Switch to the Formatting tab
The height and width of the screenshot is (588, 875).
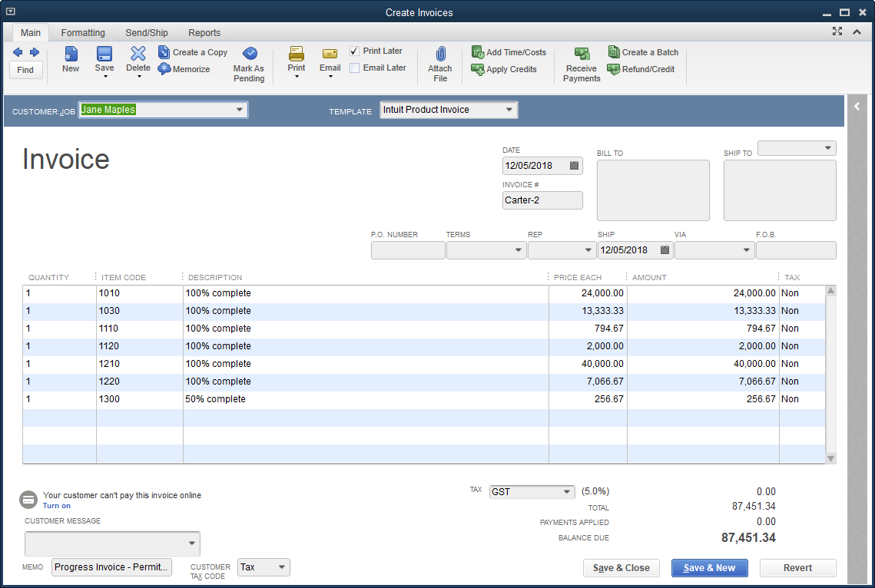(83, 33)
